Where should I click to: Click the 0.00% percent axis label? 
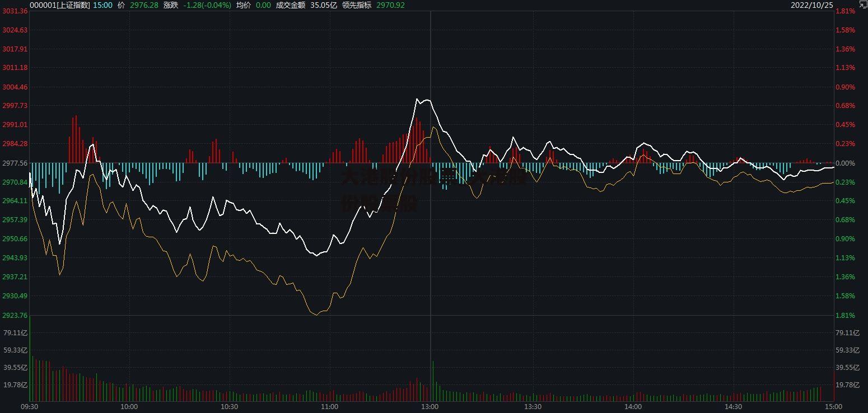[x=845, y=163]
